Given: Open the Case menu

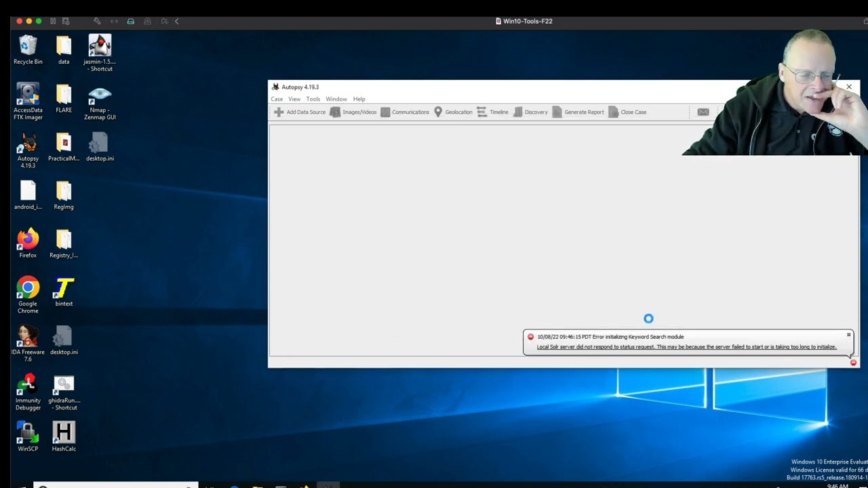Looking at the screenshot, I should pos(277,99).
